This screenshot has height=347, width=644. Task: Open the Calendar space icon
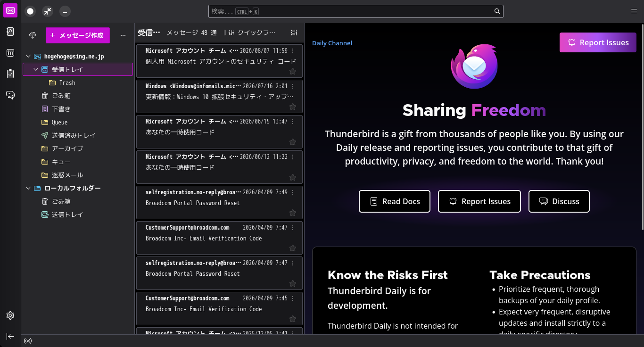click(10, 53)
